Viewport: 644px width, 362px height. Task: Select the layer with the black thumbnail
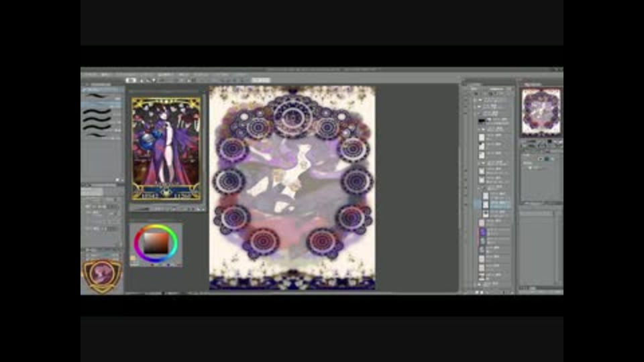(493, 121)
